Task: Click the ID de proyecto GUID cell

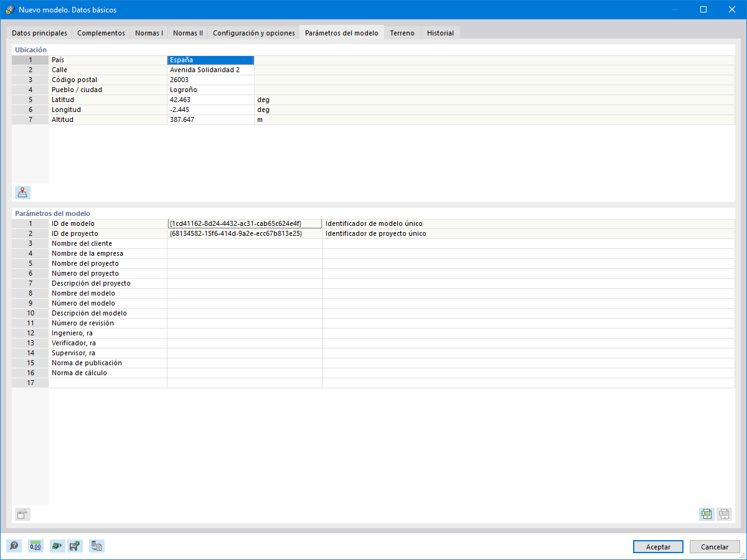Action: 245,233
